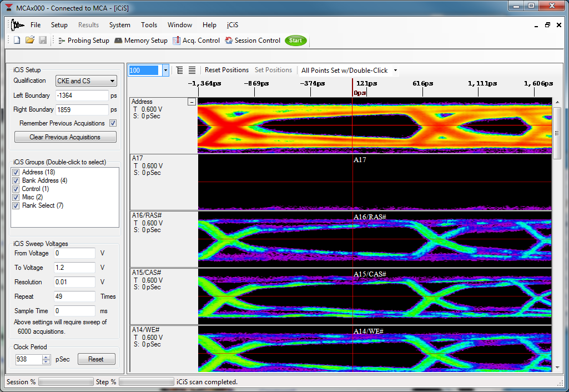Screen dimensions: 569x392
Task: Open Acq. Control from the toolbar
Action: (x=196, y=41)
